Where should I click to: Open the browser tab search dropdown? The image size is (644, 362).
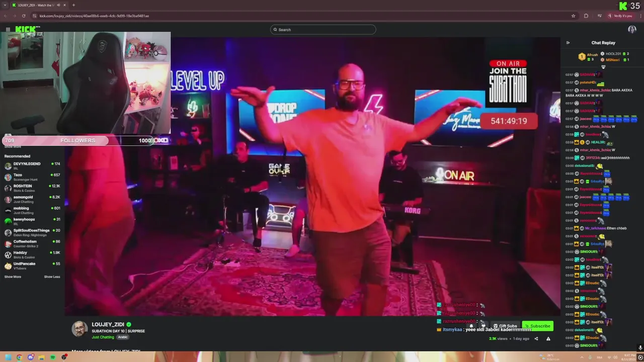point(5,5)
